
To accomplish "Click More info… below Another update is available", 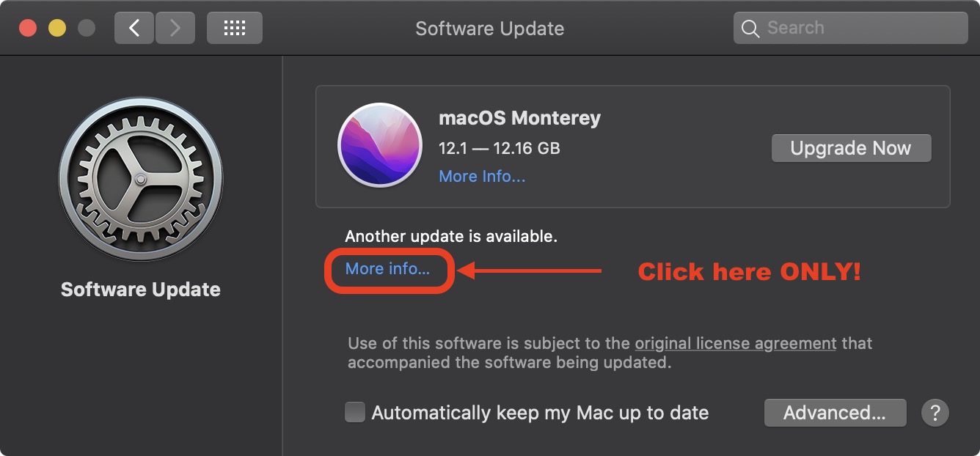I will 387,269.
